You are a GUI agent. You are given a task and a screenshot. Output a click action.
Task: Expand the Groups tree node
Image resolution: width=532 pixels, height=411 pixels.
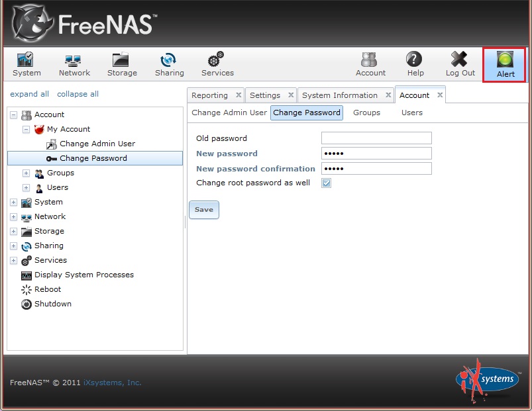[x=26, y=173]
